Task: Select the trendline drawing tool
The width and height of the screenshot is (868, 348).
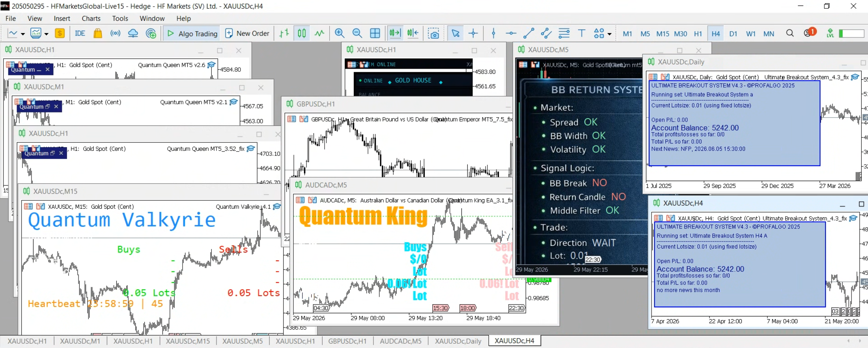Action: [529, 34]
